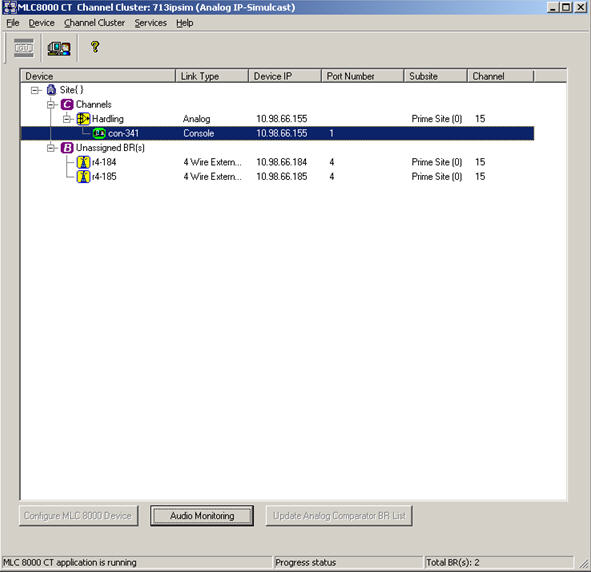The width and height of the screenshot is (591, 573).
Task: Collapse the Channels tree node
Action: (x=51, y=105)
